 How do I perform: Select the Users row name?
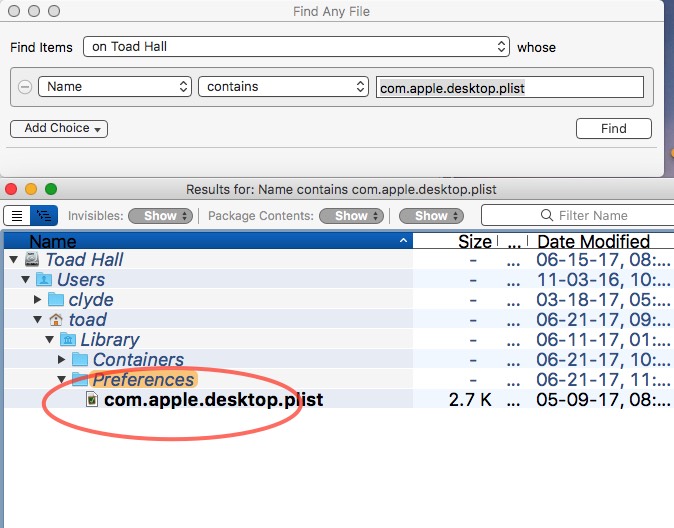[x=81, y=280]
